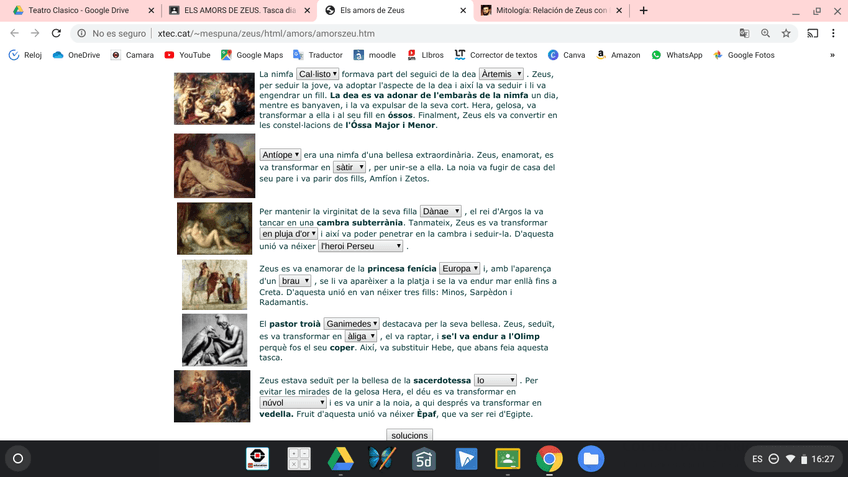Viewport: 848px width, 477px height.
Task: Open the 'en pluja d'or' dropdown
Action: coord(289,234)
